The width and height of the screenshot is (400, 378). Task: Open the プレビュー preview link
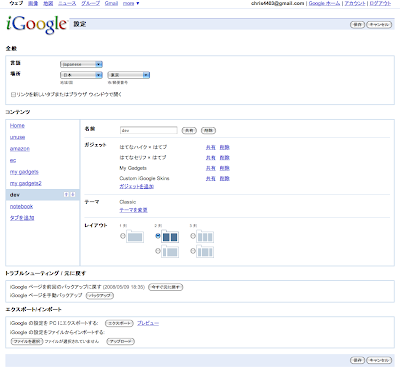[x=148, y=323]
